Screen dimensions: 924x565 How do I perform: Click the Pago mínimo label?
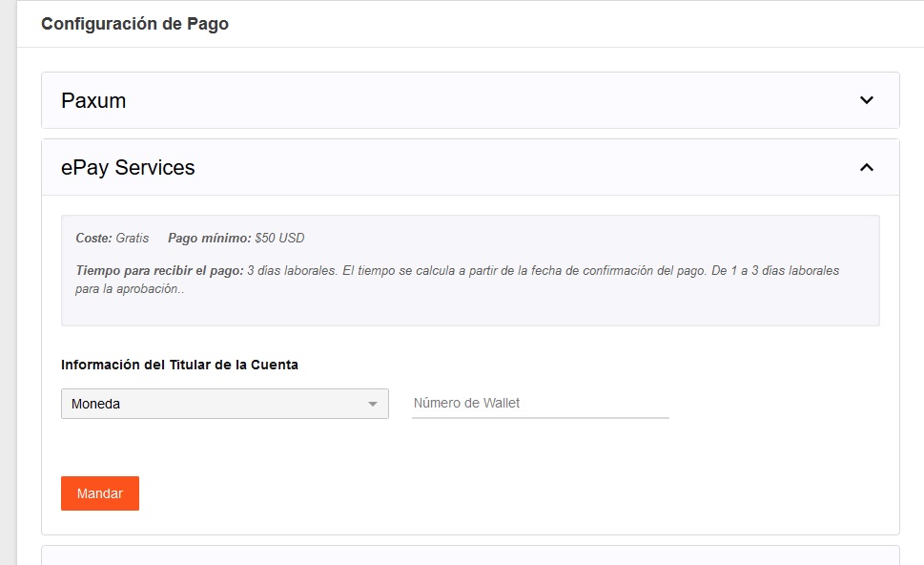point(209,238)
